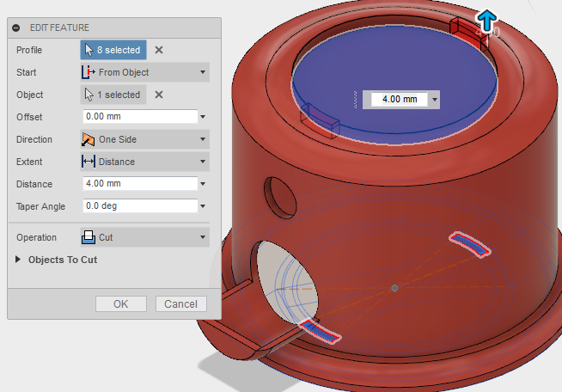Click the Profile '8 selected' selection button
The height and width of the screenshot is (392, 562).
point(113,50)
